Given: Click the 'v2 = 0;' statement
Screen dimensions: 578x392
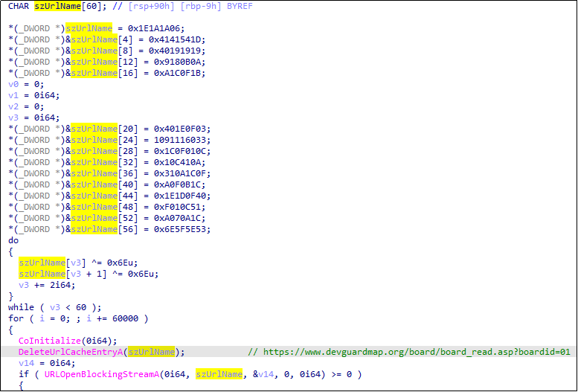Looking at the screenshot, I should (x=26, y=106).
